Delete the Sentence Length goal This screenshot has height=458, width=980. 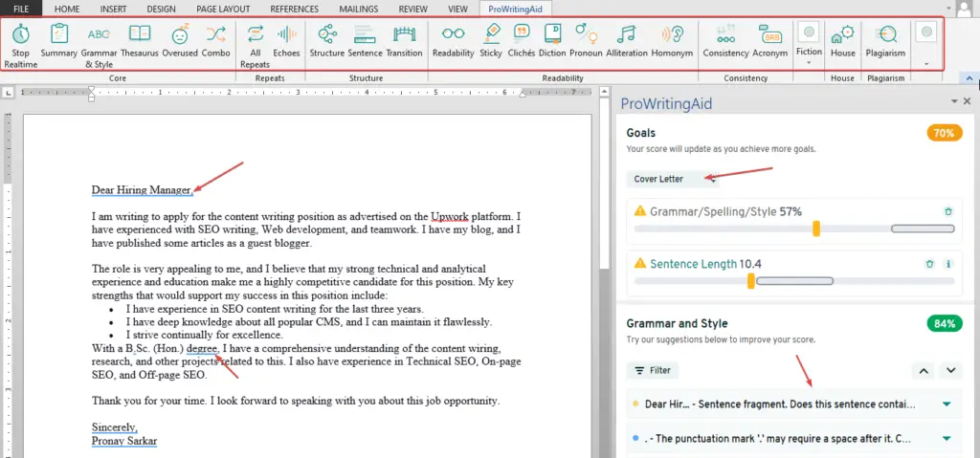click(929, 264)
